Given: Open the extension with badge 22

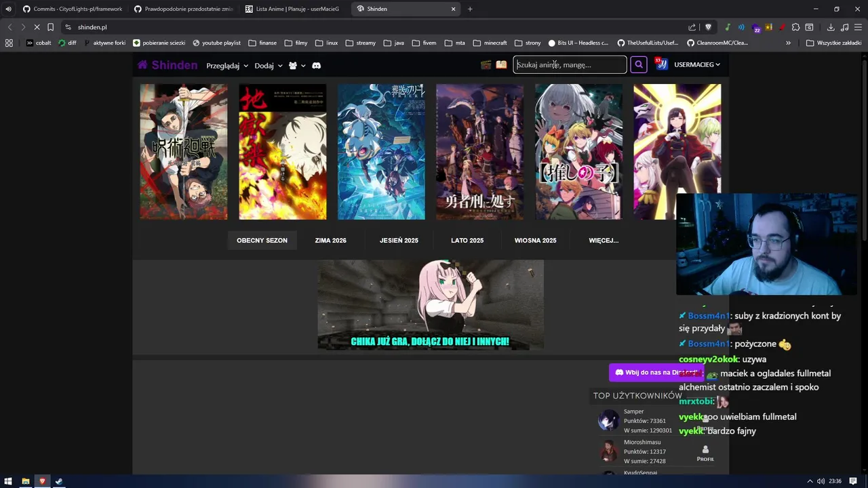Looking at the screenshot, I should tap(755, 28).
